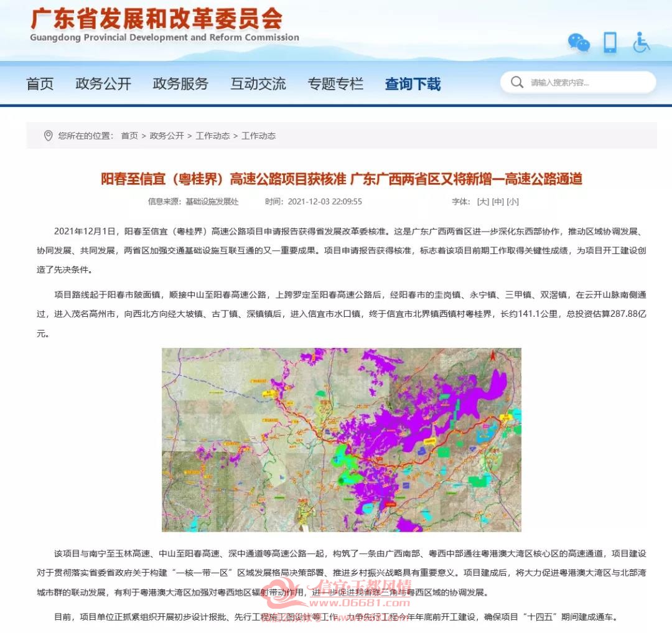Open first 工作动态 breadcrumb link

point(213,136)
